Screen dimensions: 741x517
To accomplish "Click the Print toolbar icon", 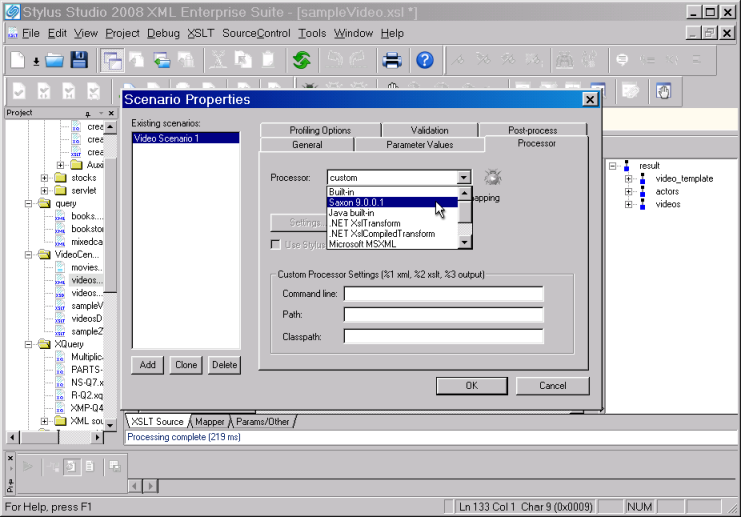I will (392, 60).
